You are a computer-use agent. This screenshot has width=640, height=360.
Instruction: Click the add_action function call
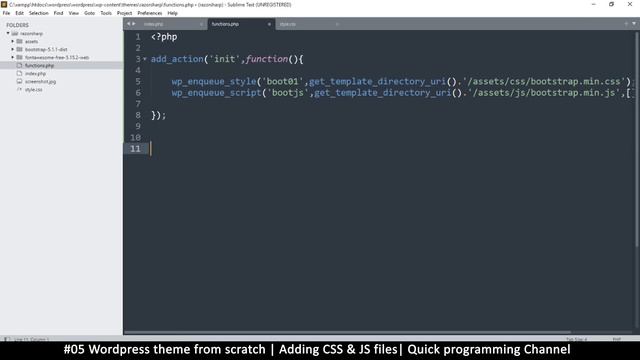(177, 59)
